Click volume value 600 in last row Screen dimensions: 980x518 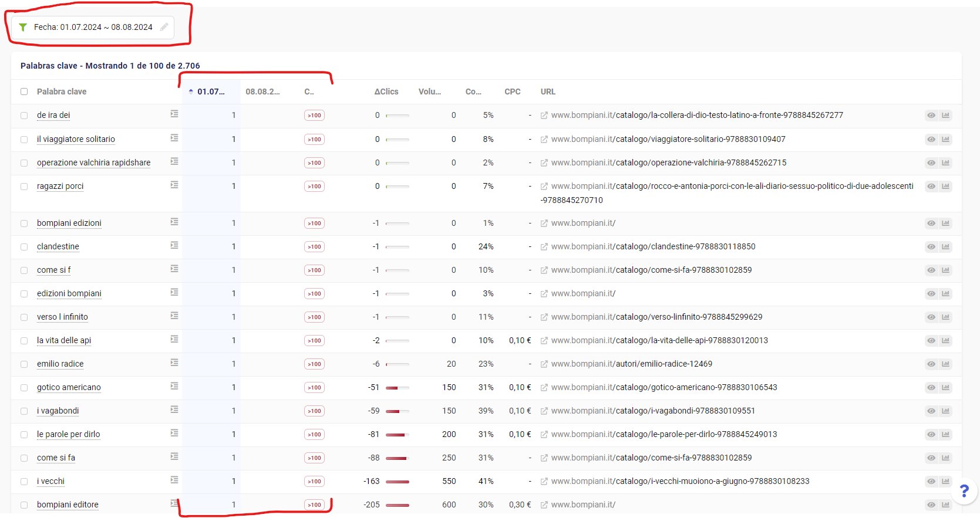tap(449, 505)
